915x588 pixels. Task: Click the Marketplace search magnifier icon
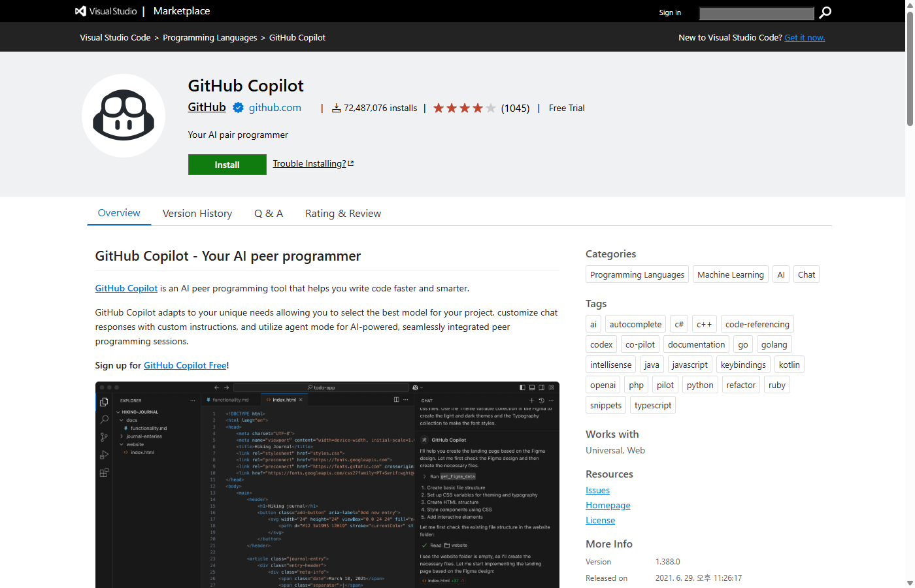pos(824,12)
